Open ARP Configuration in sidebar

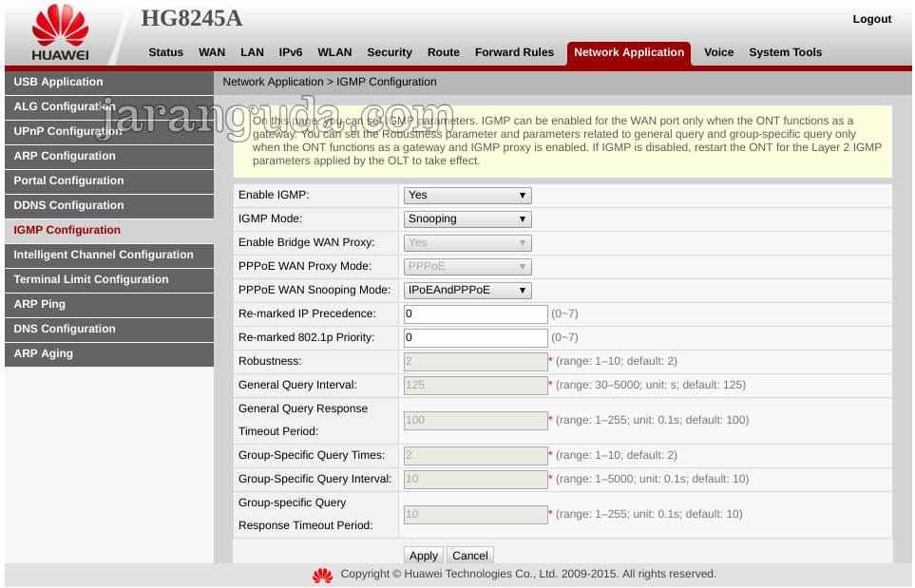tap(109, 157)
